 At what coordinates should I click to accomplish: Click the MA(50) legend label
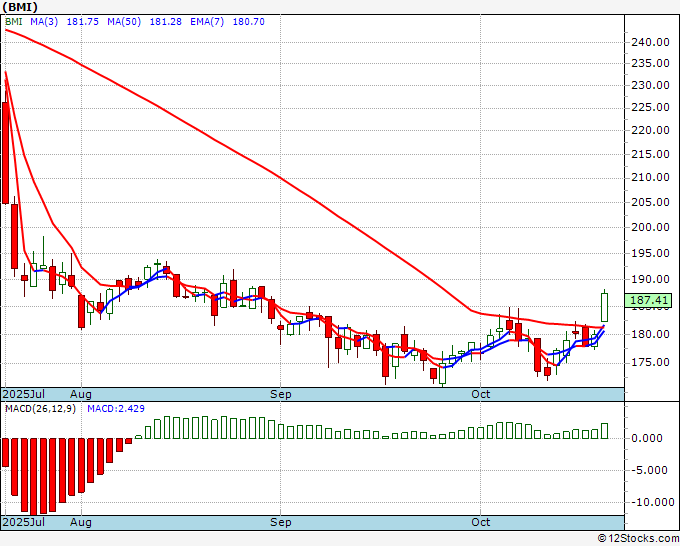click(x=124, y=22)
